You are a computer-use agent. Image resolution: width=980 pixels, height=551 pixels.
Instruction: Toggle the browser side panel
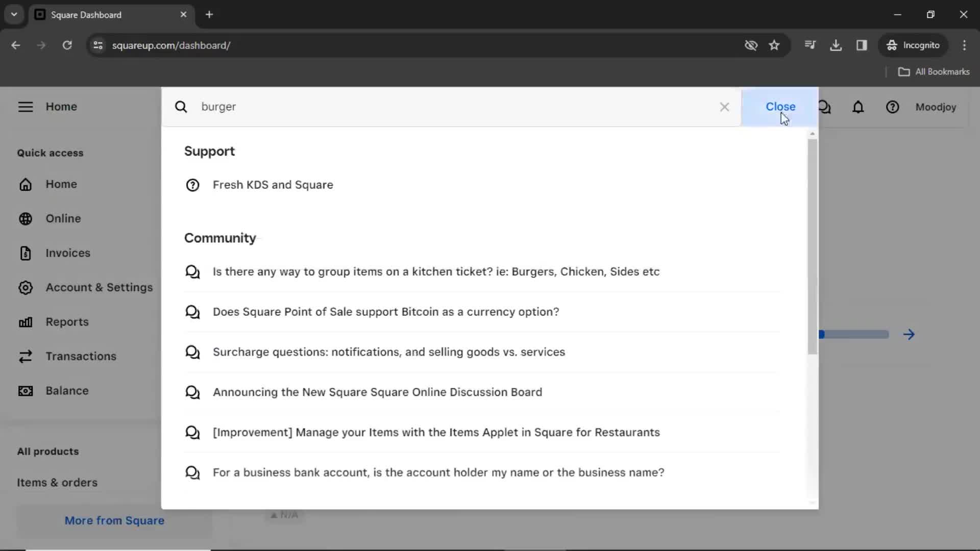[x=862, y=45]
